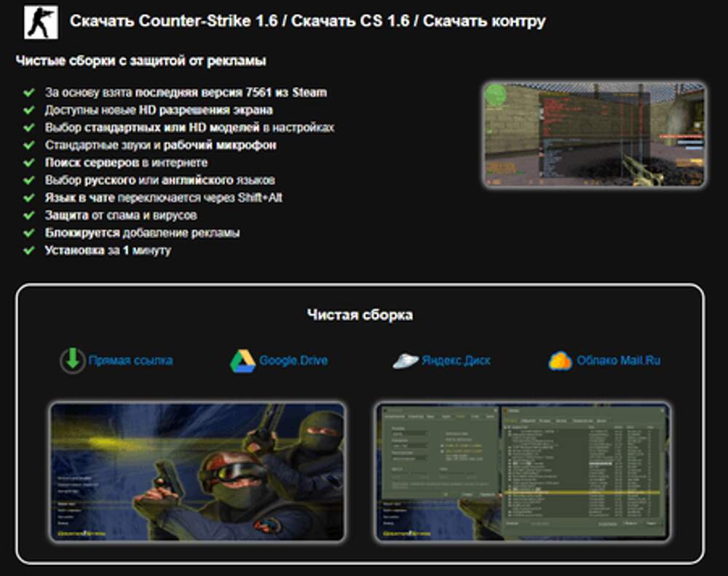Click the 'Скачать Counter-Strike 1.6' page heading

click(307, 21)
